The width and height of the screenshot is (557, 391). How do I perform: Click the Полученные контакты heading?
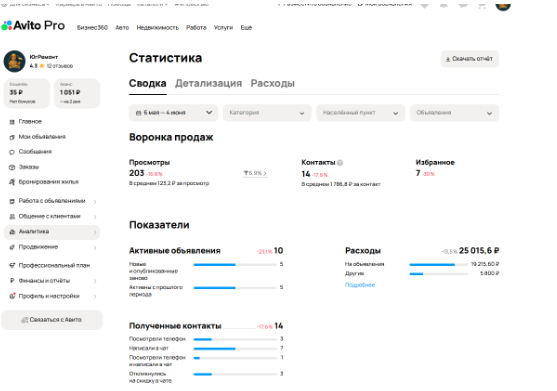[175, 326]
